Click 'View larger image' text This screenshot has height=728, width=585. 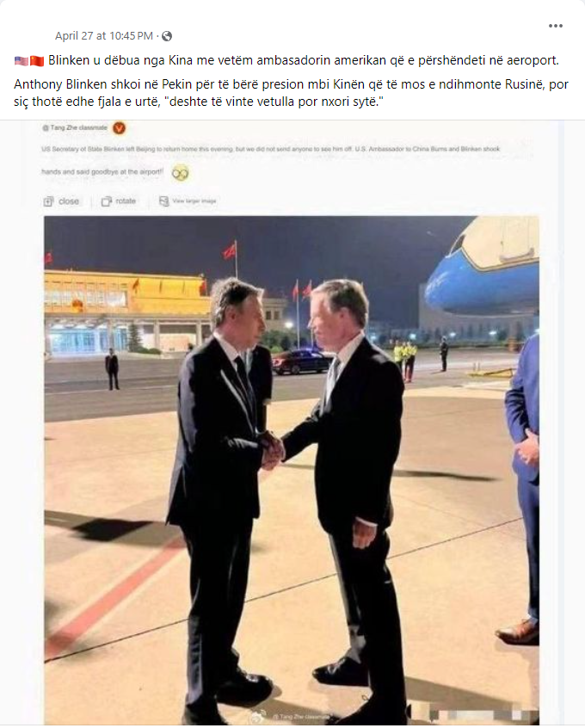click(x=194, y=201)
